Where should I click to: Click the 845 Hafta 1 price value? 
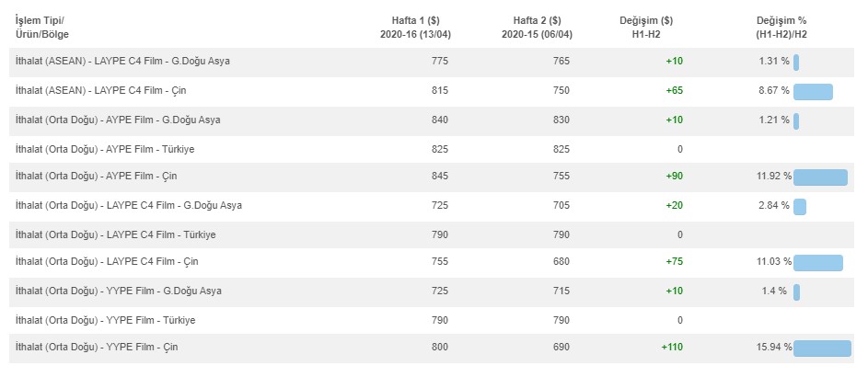(440, 177)
